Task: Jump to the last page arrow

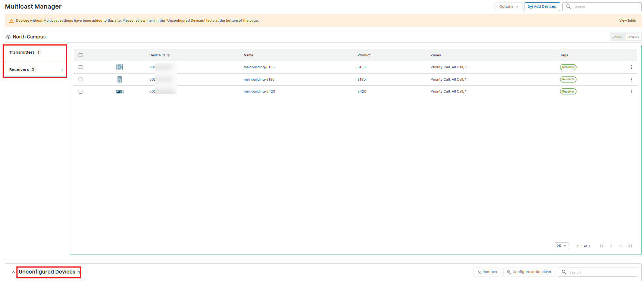Action: point(630,246)
